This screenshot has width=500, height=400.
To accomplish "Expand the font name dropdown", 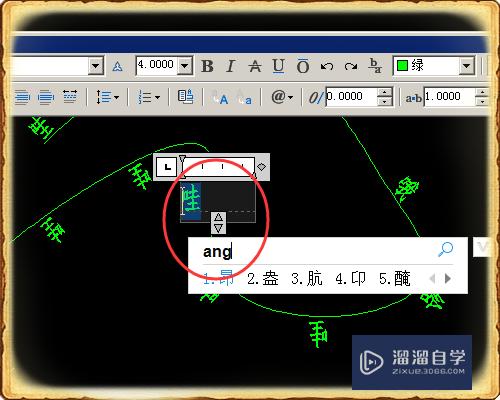I will pos(95,65).
